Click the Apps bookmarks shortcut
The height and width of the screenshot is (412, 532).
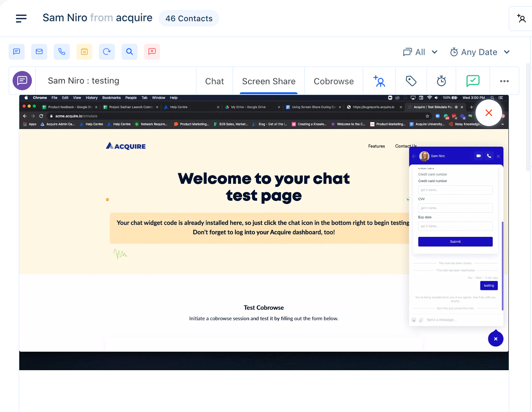click(x=30, y=124)
